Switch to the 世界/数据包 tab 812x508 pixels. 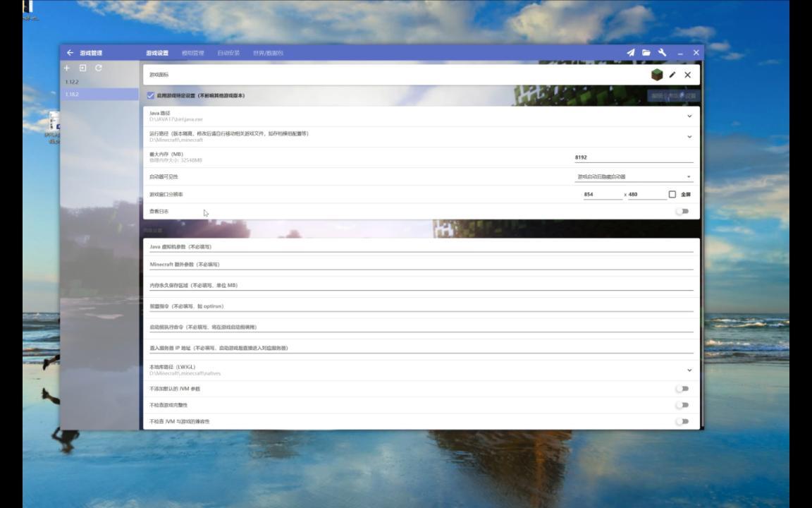(x=269, y=53)
